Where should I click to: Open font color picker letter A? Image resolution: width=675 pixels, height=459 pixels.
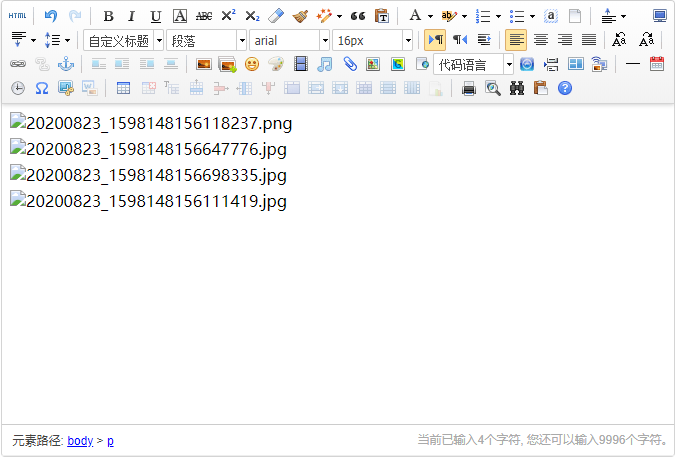coord(414,16)
